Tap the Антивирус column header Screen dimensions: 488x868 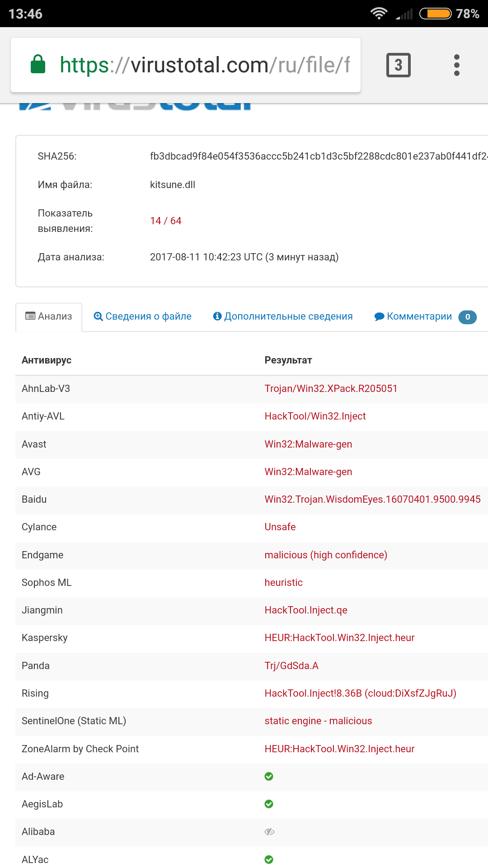[x=47, y=360]
